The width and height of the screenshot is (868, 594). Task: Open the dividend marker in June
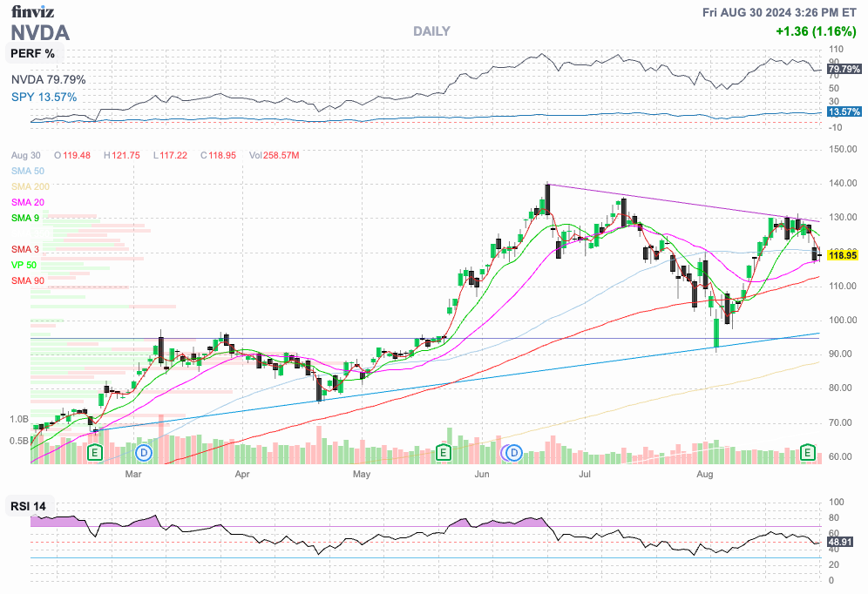pos(515,453)
